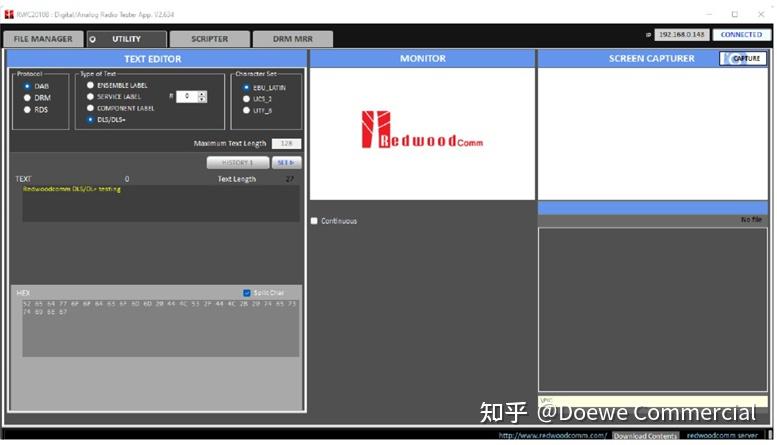Click into the TEXT entry box
Viewport: 777px width, 445px height.
click(161, 203)
